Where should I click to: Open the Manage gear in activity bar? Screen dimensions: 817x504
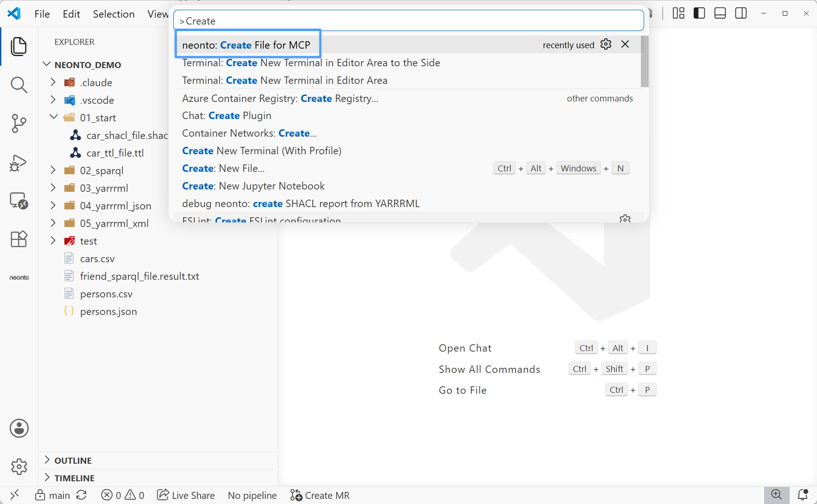19,466
